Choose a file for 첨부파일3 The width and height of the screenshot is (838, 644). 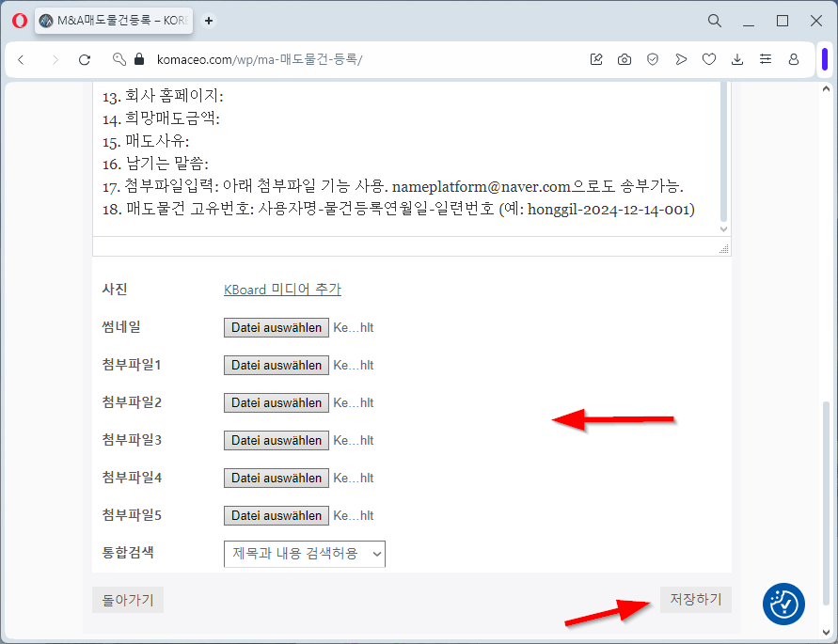click(x=277, y=441)
